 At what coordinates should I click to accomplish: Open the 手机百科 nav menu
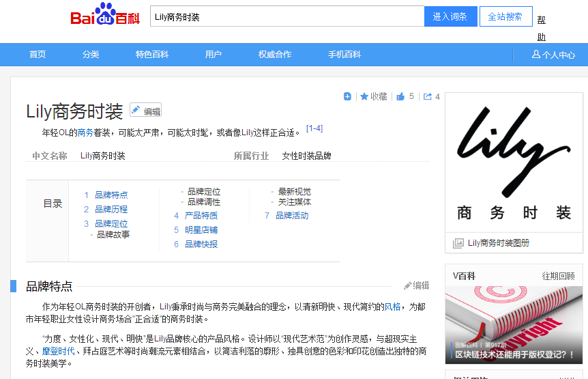(344, 55)
